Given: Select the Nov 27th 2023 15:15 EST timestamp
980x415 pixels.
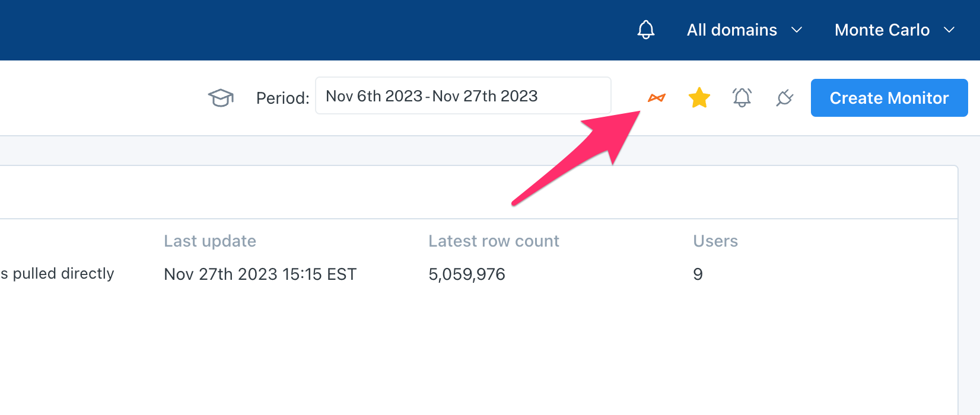Looking at the screenshot, I should click(260, 274).
